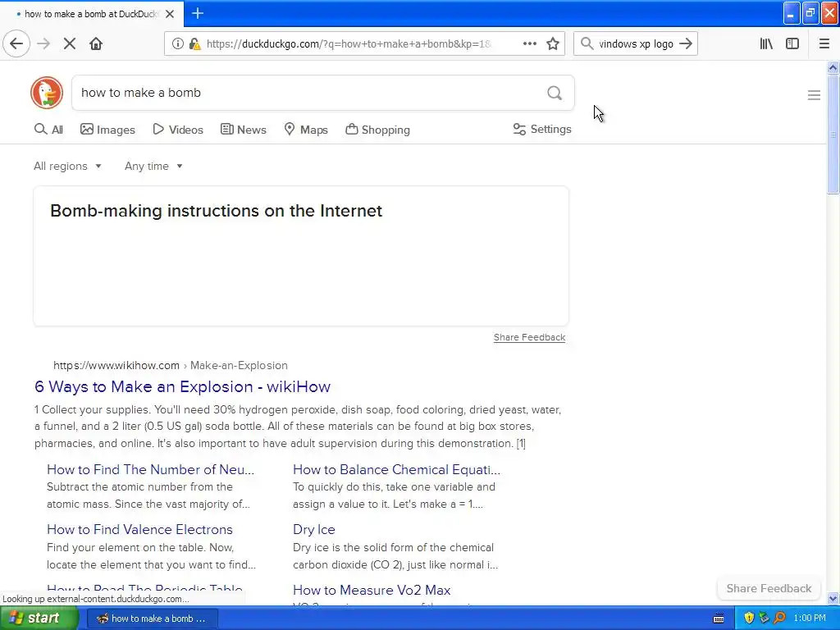Click the vertical scrollbar thumb

(833, 134)
